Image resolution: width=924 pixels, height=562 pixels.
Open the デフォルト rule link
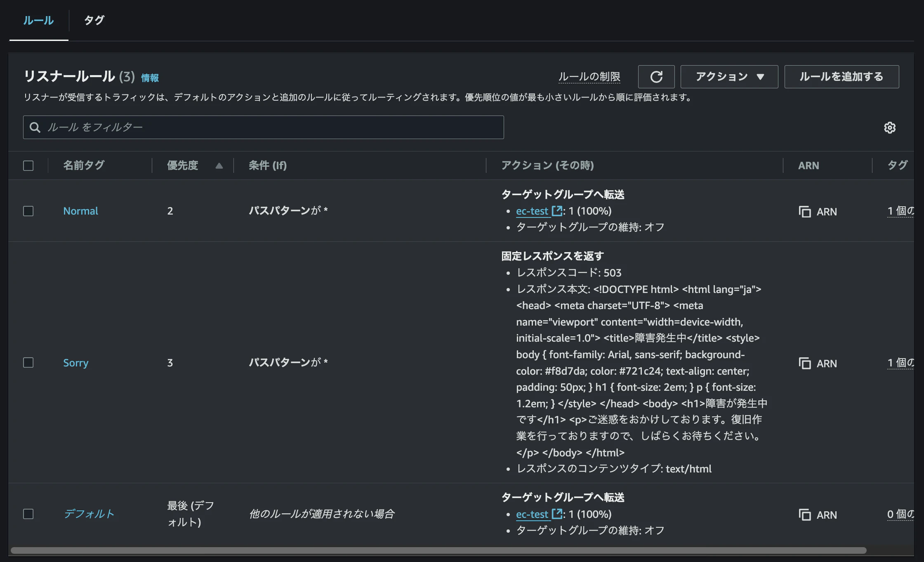(x=89, y=514)
